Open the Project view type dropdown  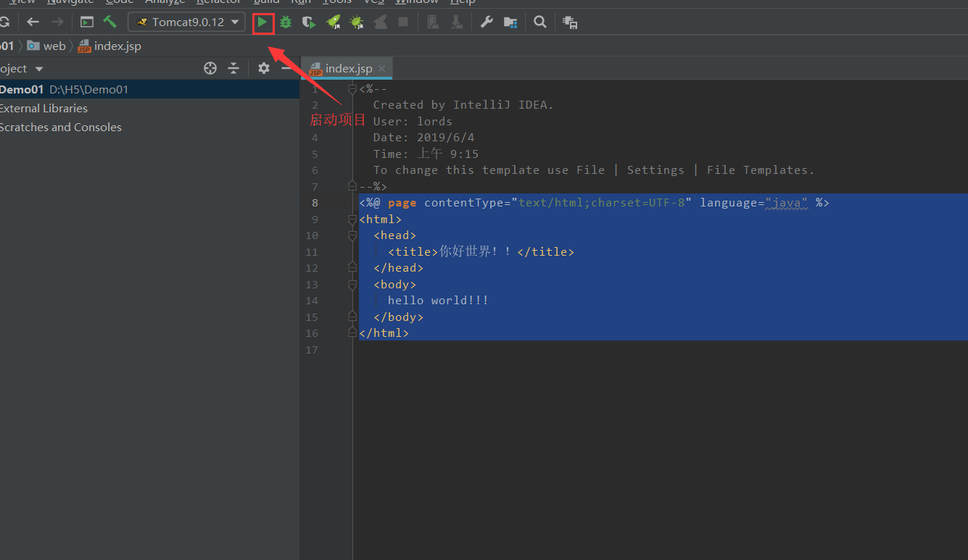point(39,69)
